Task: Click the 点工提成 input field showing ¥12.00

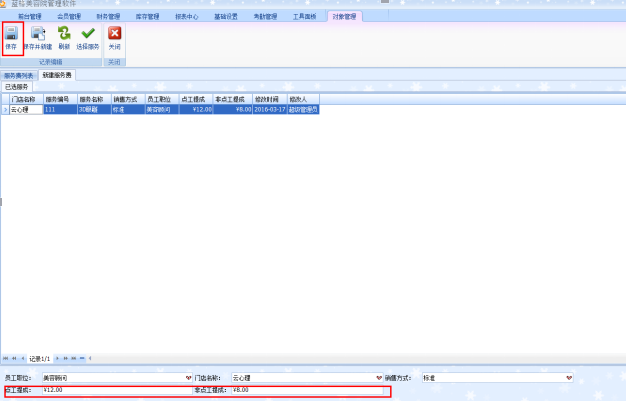Action: pos(117,390)
